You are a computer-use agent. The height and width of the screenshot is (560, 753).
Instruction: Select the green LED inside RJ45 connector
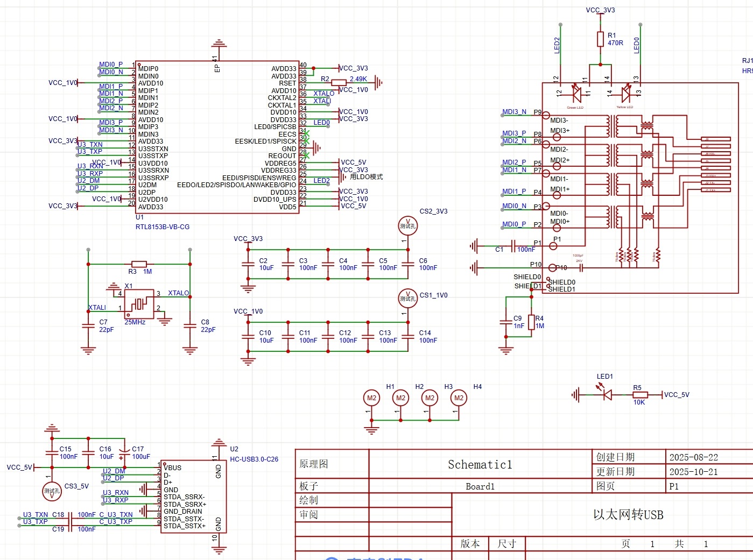tap(576, 94)
